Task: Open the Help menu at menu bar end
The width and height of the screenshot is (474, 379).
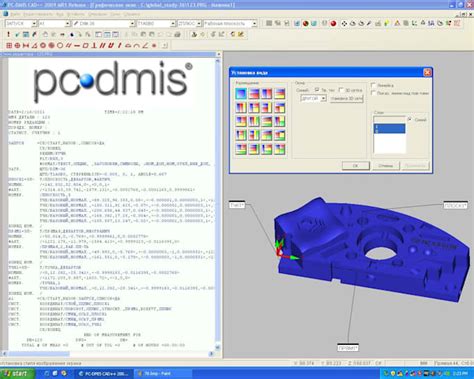Action: pyautogui.click(x=132, y=14)
